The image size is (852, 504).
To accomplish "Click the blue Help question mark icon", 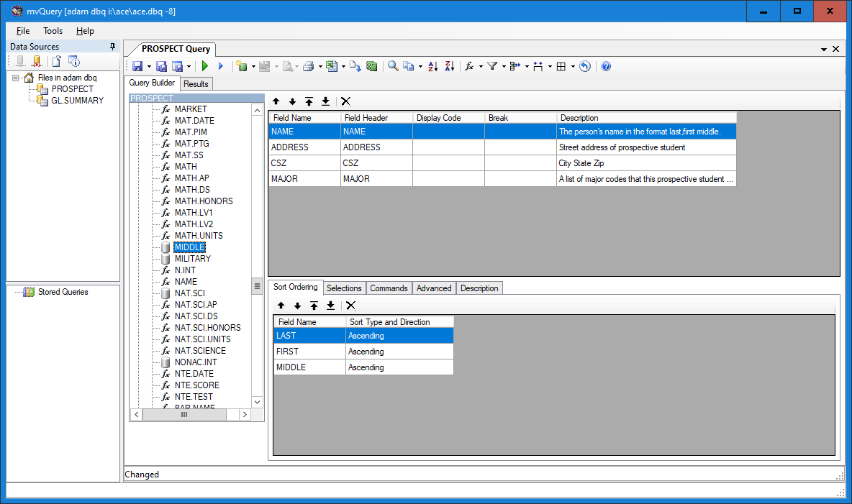I will tap(606, 66).
